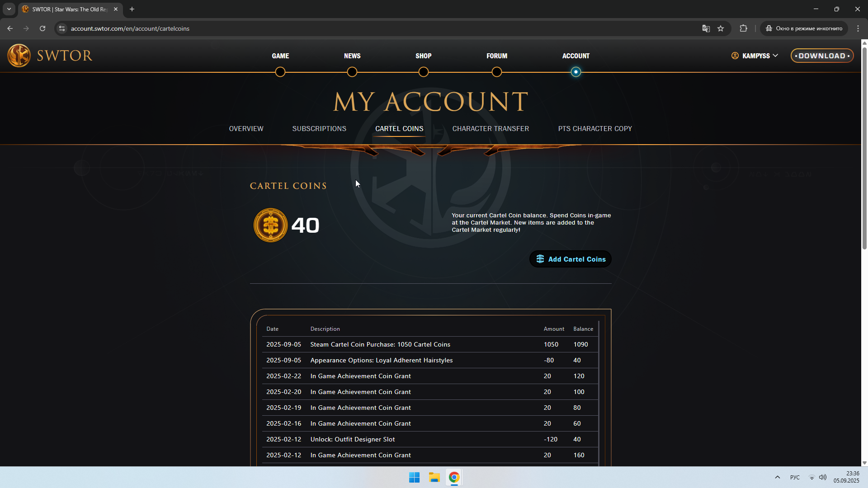Show hidden system tray icons
The height and width of the screenshot is (488, 868).
pyautogui.click(x=778, y=477)
